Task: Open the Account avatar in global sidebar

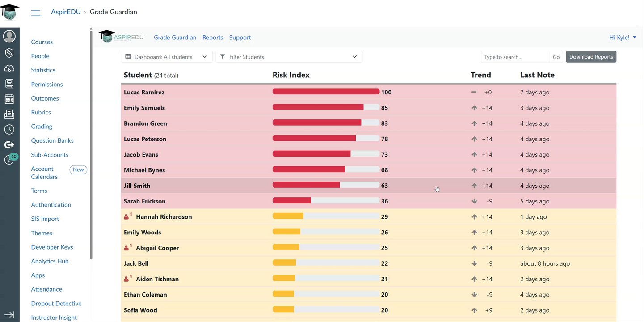Action: pyautogui.click(x=9, y=37)
